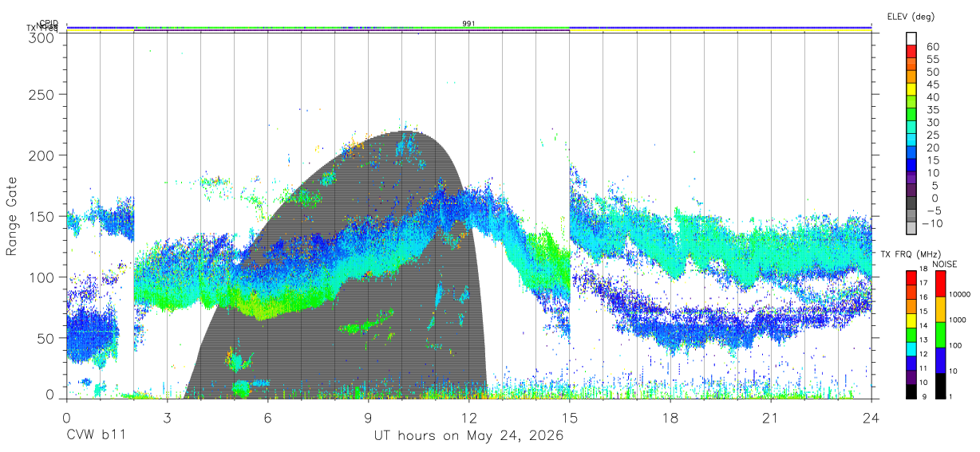
Task: Click the x-axis tick label "6"
Action: 267,418
